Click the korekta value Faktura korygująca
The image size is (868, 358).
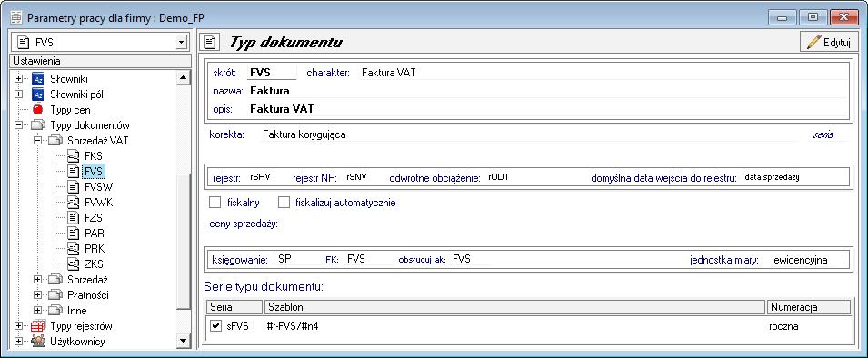coord(304,134)
